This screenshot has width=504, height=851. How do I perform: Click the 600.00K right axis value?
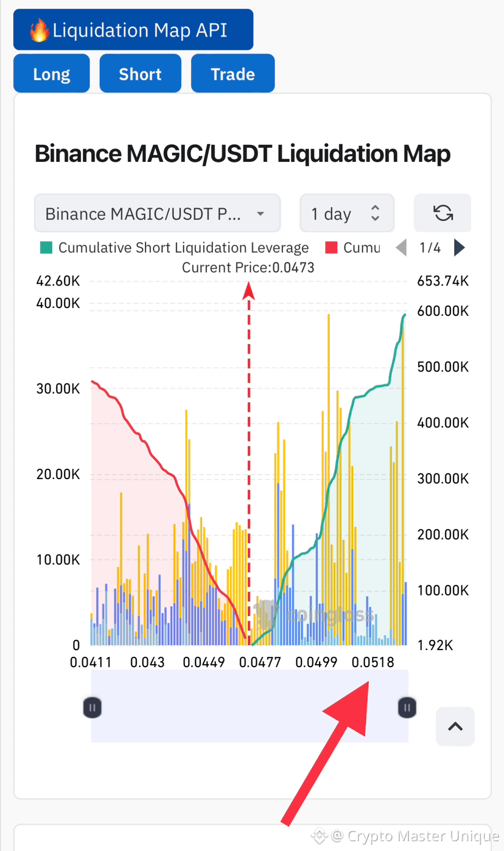tap(443, 311)
